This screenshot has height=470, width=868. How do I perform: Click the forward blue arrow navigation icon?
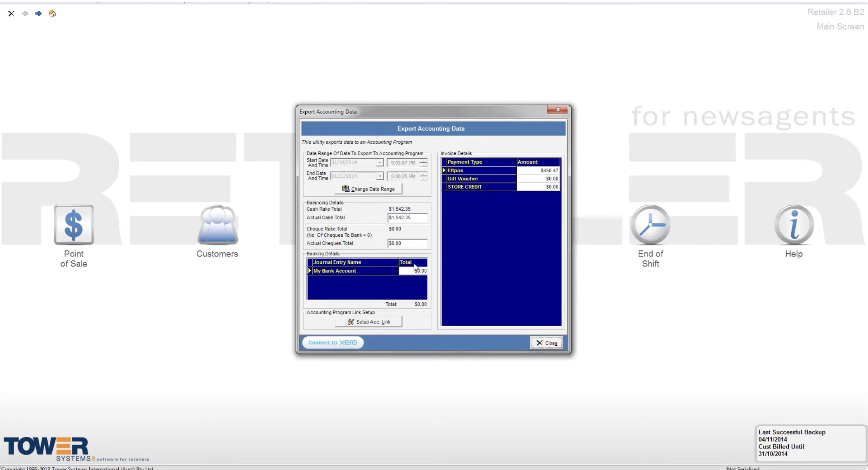[x=39, y=14]
